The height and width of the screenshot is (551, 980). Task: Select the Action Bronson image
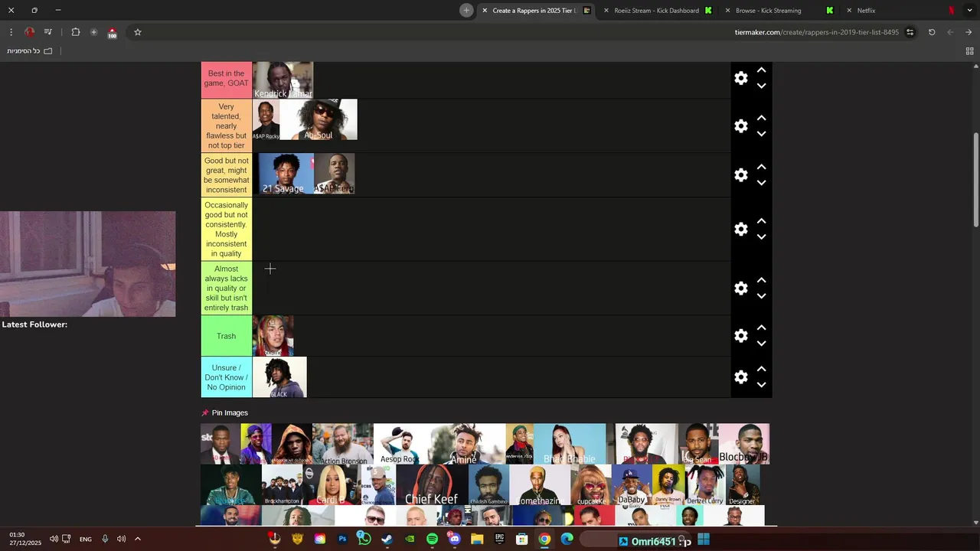(x=343, y=444)
